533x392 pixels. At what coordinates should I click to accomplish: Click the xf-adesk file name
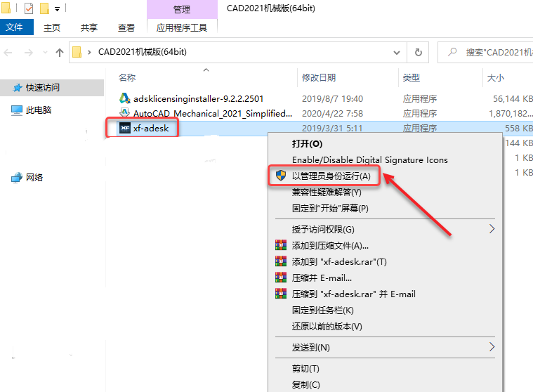151,128
